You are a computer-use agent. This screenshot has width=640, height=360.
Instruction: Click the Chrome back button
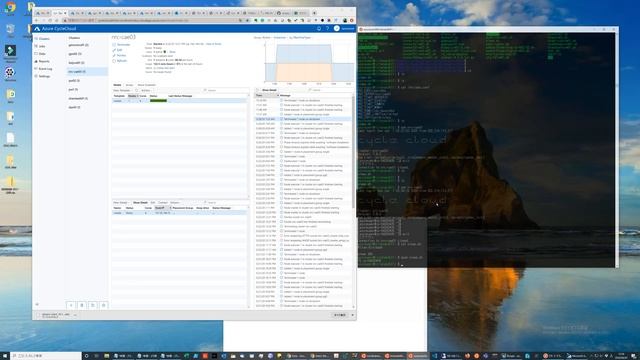pos(37,20)
